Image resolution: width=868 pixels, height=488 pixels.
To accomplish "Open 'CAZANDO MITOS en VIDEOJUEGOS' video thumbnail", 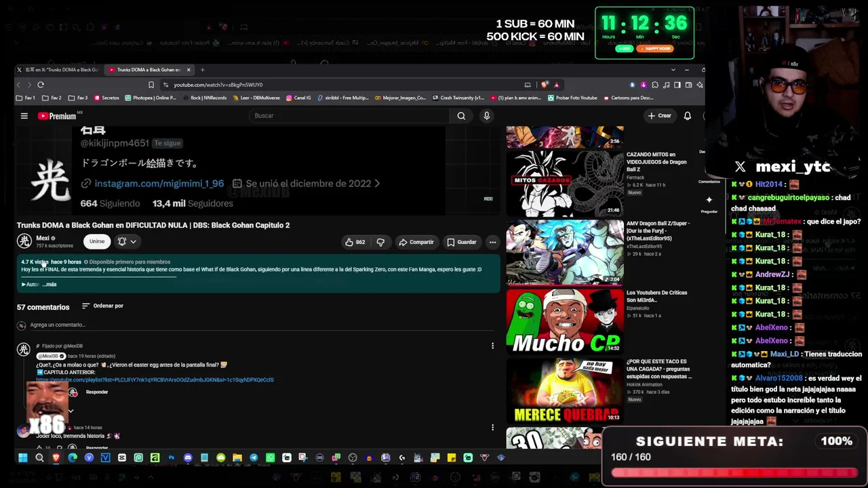I will (x=565, y=183).
